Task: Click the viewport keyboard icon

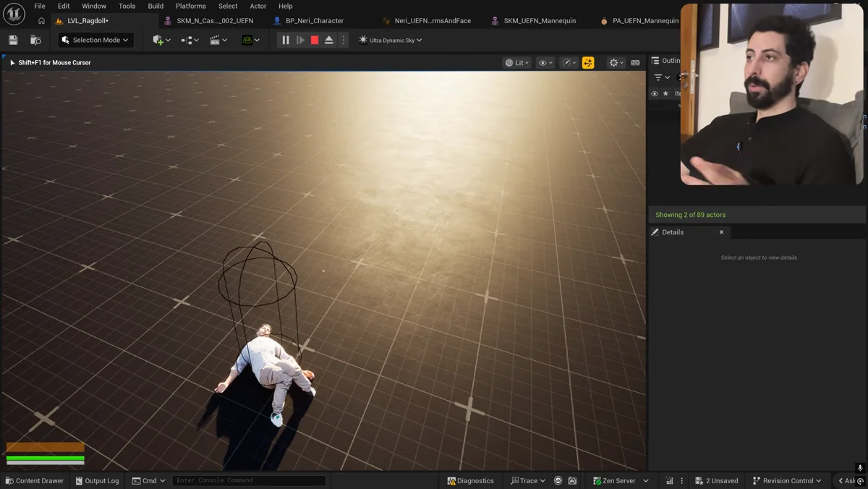Action: (x=636, y=63)
